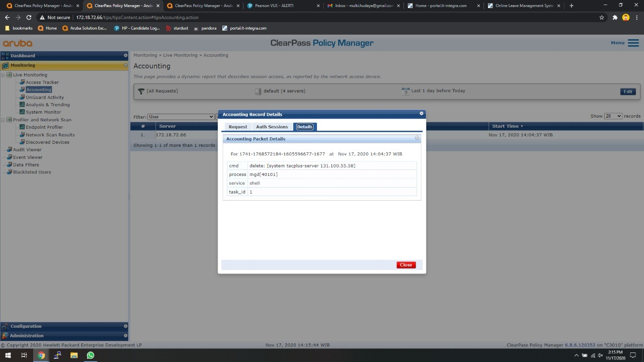Image resolution: width=644 pixels, height=362 pixels.
Task: Open the Show records count dropdown
Action: coord(613,116)
